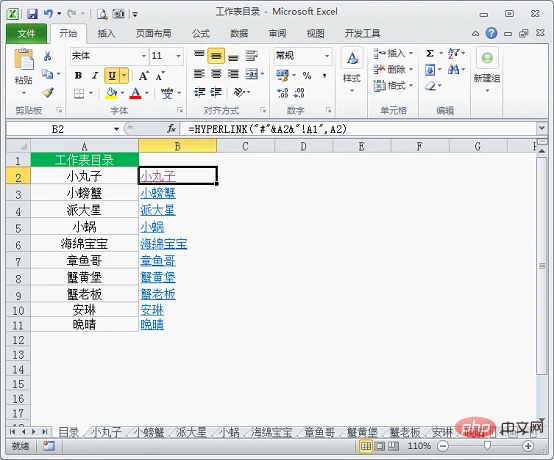554x460 pixels.
Task: Open number format 常规 dropdown
Action: [327, 56]
